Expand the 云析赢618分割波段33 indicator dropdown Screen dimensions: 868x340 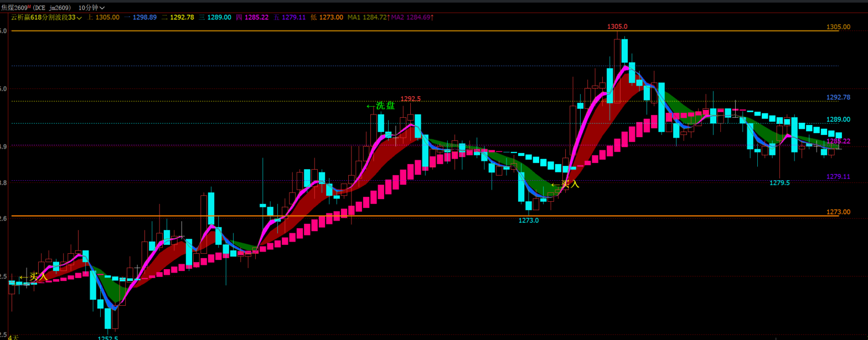(46, 18)
